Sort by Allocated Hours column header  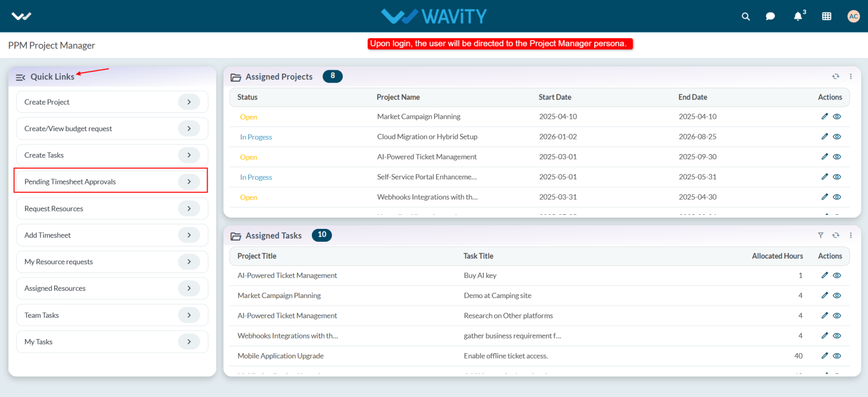pos(778,256)
